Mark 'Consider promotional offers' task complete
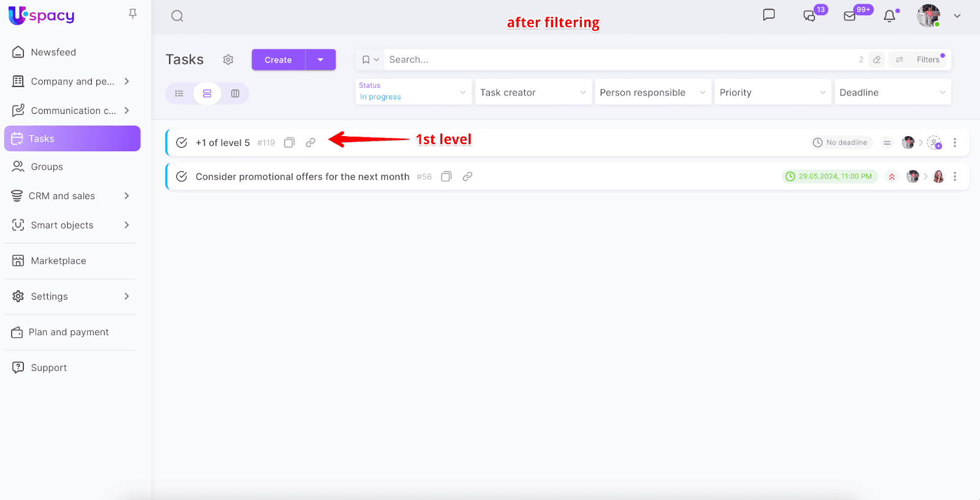The width and height of the screenshot is (980, 500). point(181,176)
